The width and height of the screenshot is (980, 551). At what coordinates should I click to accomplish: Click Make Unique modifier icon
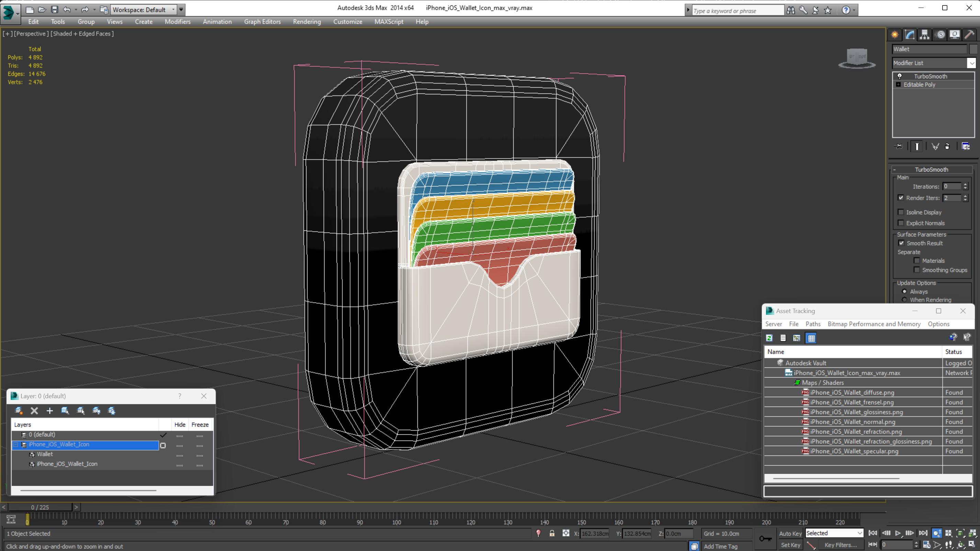click(x=935, y=146)
